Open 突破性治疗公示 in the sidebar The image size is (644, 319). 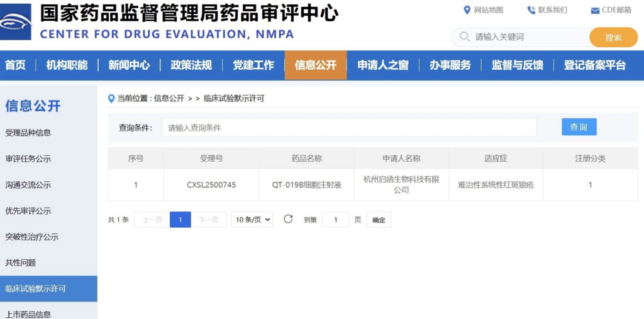pos(32,237)
